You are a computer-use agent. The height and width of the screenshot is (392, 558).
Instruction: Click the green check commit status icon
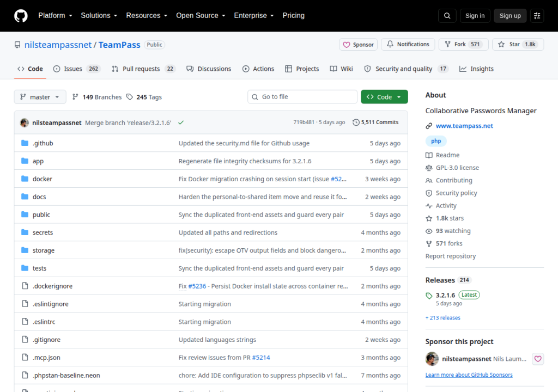click(x=181, y=122)
